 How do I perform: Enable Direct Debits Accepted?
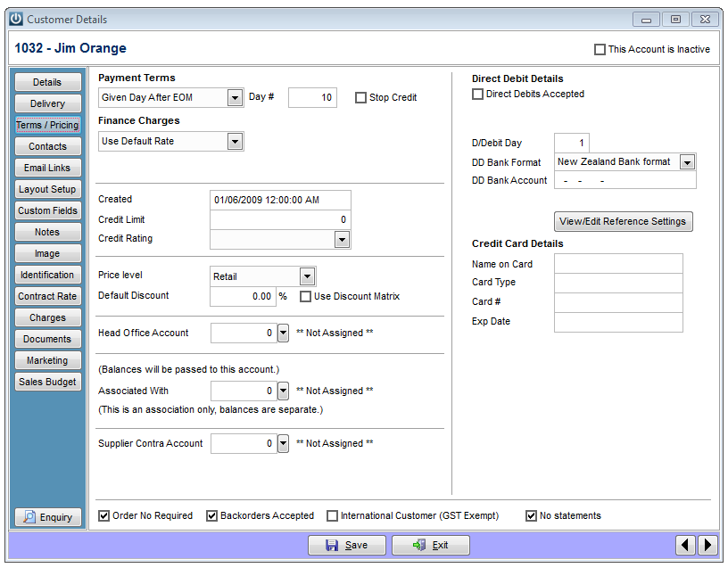coord(477,95)
